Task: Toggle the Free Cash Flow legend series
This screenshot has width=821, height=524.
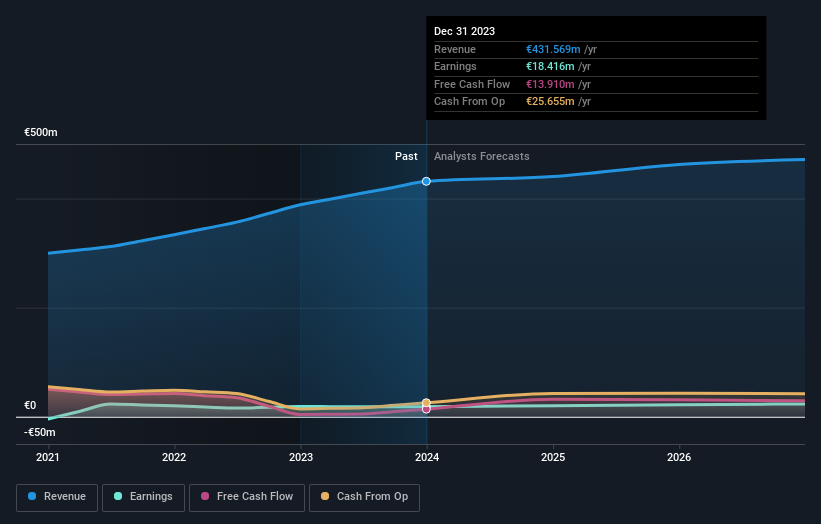Action: point(247,497)
